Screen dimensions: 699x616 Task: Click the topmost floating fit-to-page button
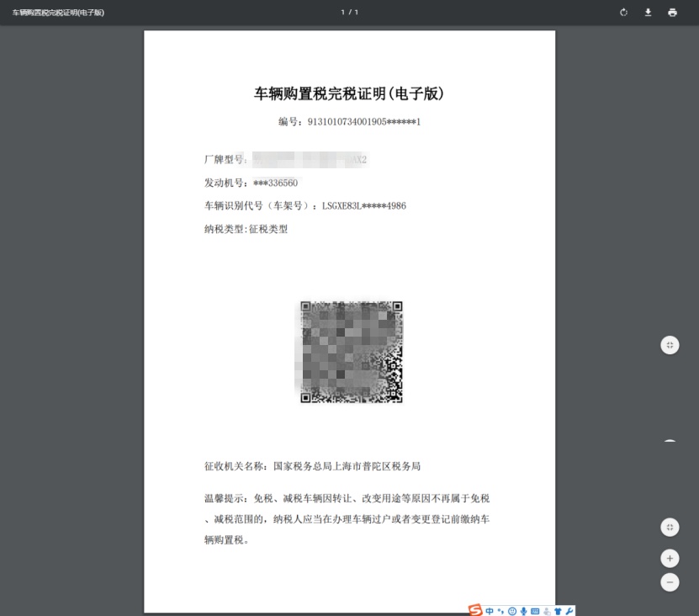[670, 345]
